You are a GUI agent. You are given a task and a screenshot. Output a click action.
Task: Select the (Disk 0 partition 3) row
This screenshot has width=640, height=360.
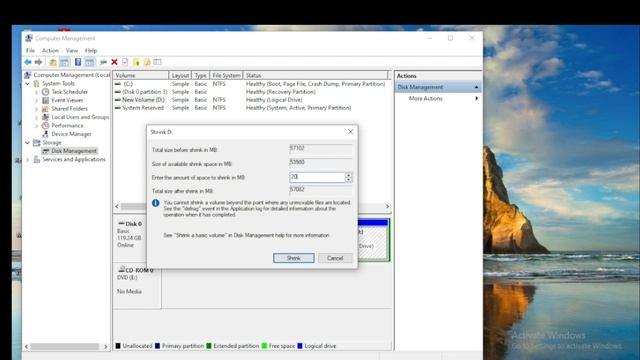[x=251, y=92]
